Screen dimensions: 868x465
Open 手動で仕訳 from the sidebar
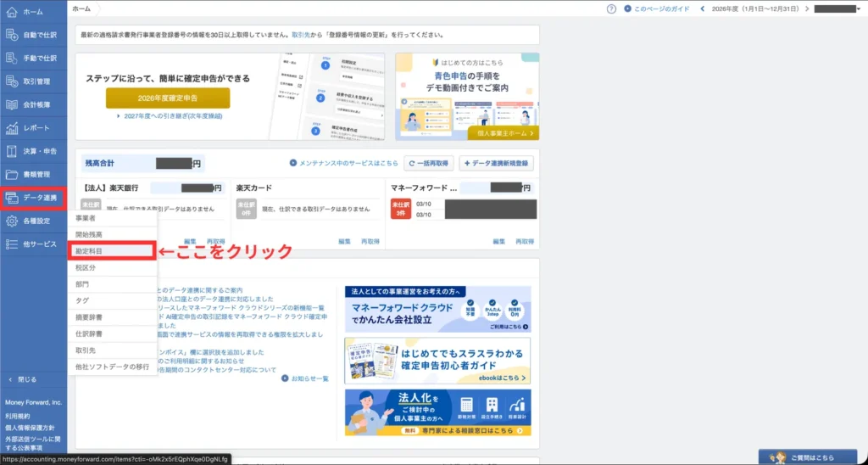pyautogui.click(x=33, y=59)
